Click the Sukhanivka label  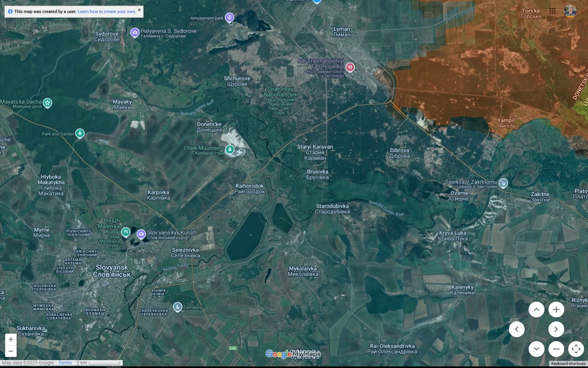[31, 331]
